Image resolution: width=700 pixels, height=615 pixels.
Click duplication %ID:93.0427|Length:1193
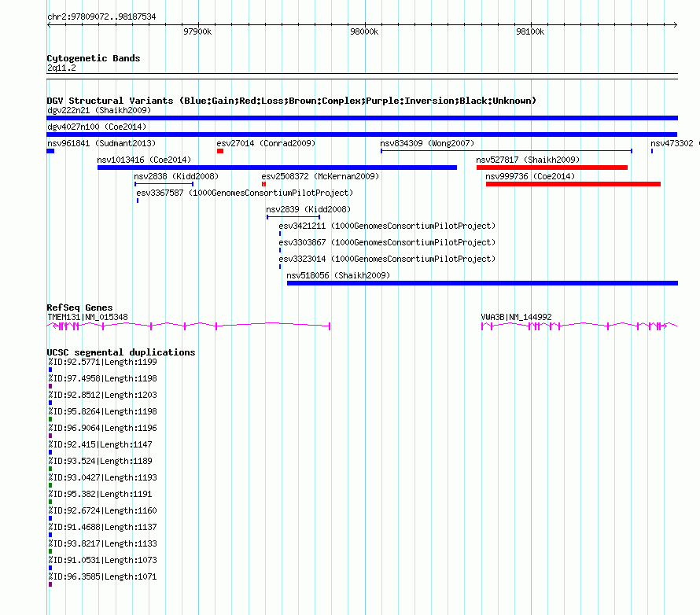[x=103, y=477]
